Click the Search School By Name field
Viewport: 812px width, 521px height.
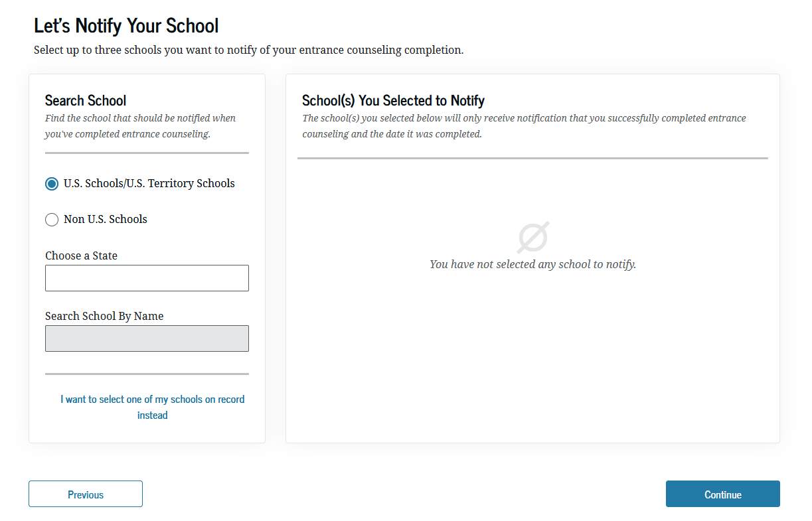click(x=147, y=338)
